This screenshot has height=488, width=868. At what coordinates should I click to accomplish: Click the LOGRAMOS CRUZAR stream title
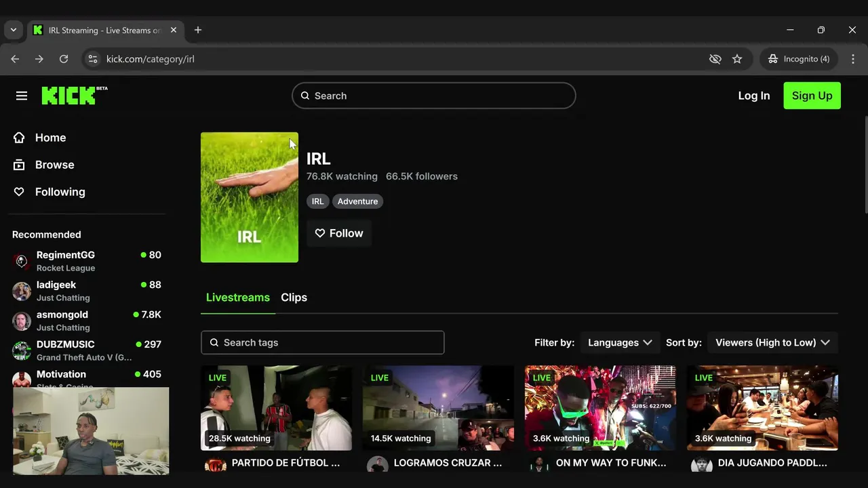(x=448, y=463)
